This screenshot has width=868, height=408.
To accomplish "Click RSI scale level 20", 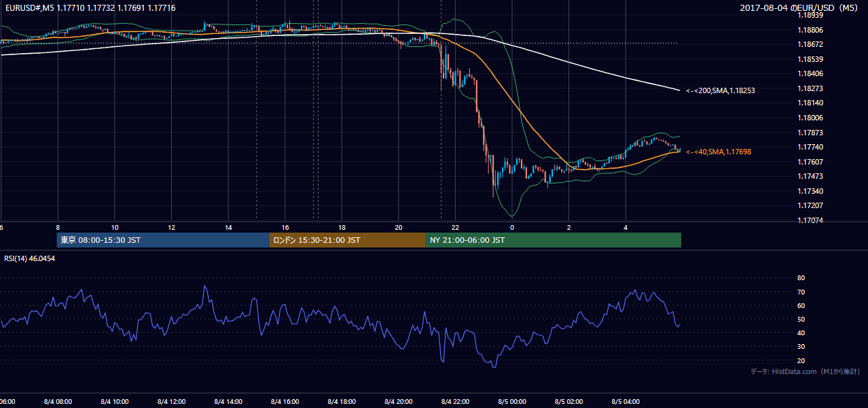I will pos(801,360).
